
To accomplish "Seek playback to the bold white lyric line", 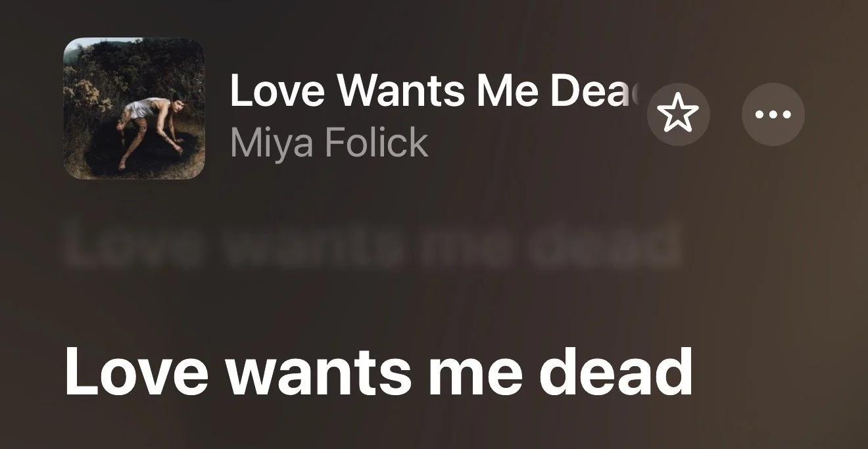I will tap(378, 373).
